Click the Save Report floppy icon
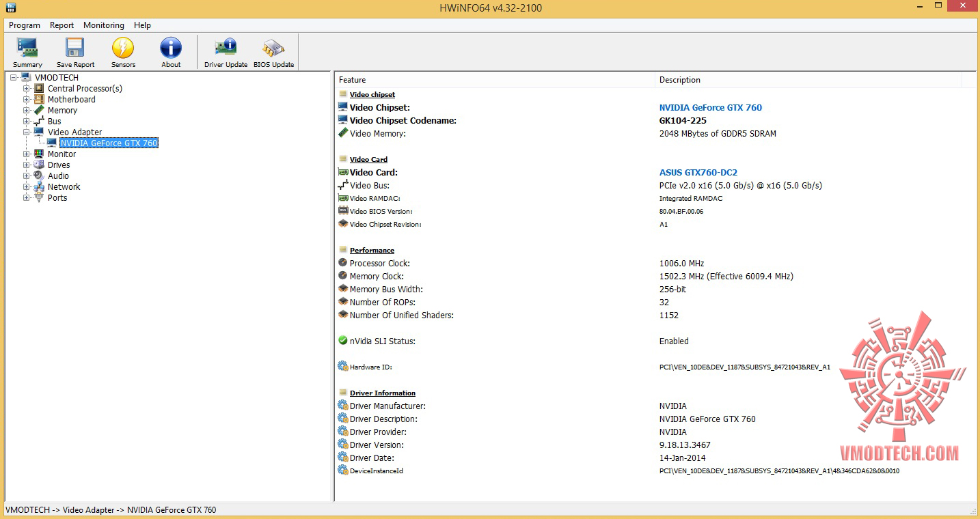The width and height of the screenshot is (980, 519). pyautogui.click(x=75, y=47)
